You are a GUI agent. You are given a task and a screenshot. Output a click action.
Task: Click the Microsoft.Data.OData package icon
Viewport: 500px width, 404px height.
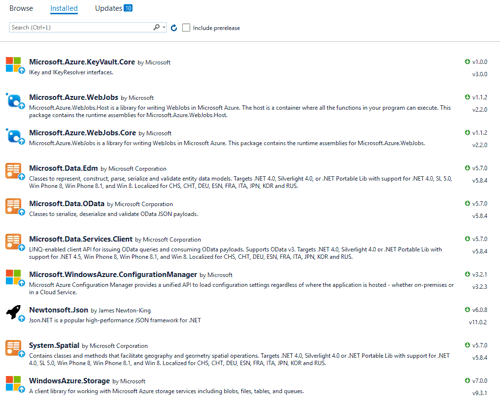point(13,206)
